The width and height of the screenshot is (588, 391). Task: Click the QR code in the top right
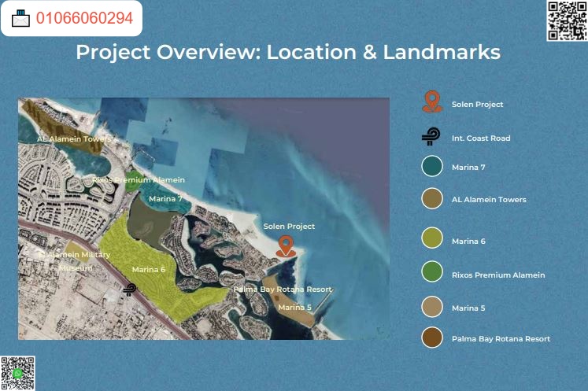coord(567,20)
